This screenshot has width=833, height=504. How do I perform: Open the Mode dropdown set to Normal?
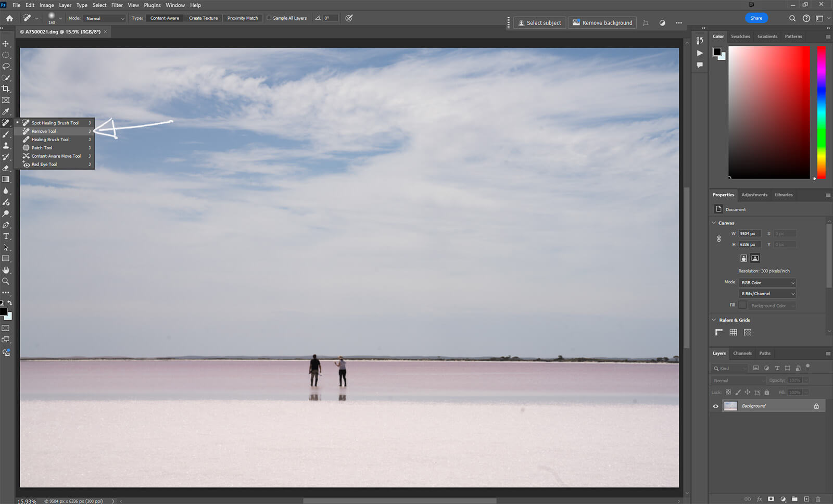tap(105, 18)
